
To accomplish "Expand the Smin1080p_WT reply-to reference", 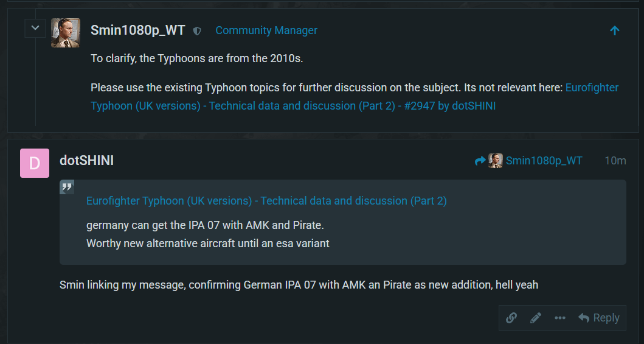I will click(544, 161).
